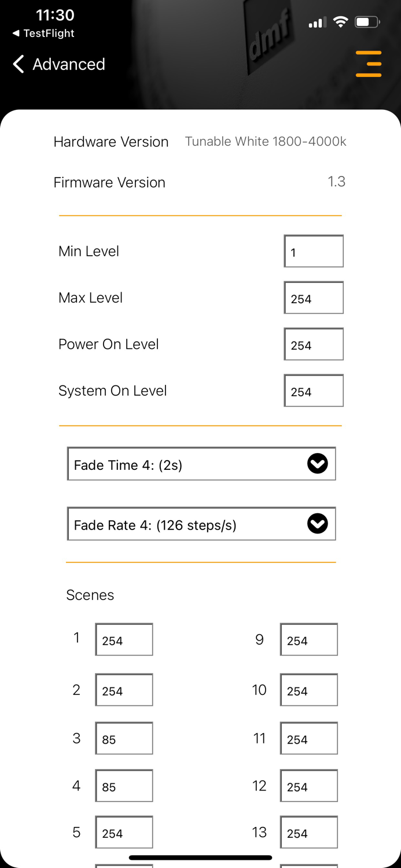The image size is (401, 868).
Task: Select the Min Level input field
Action: tap(314, 251)
